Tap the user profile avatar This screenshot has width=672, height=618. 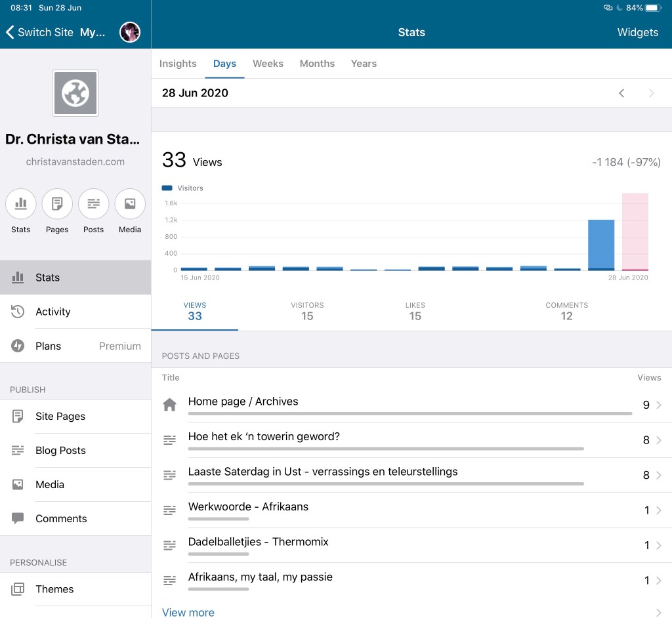[x=130, y=32]
